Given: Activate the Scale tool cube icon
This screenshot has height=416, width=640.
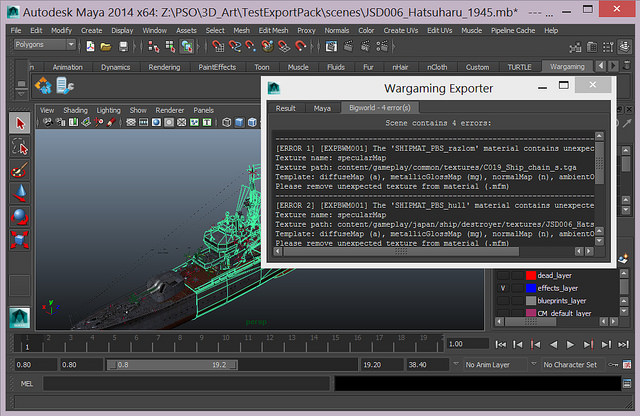Looking at the screenshot, I should 19,239.
